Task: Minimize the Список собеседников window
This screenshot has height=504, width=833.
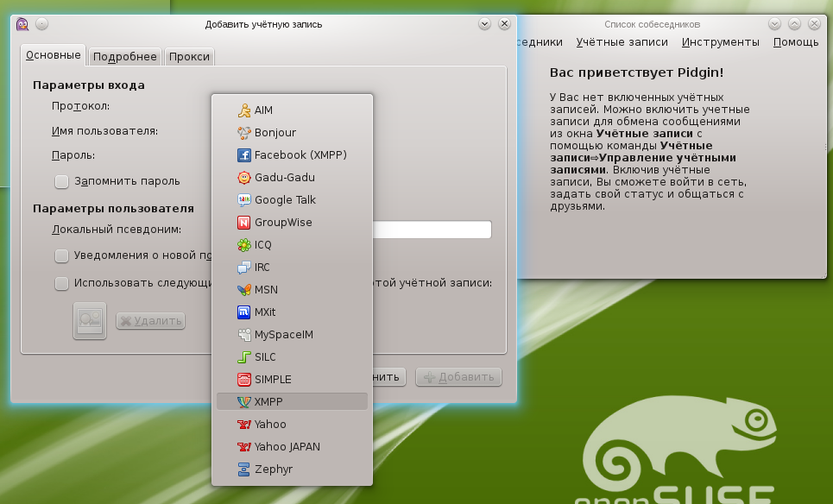Action: coord(774,24)
